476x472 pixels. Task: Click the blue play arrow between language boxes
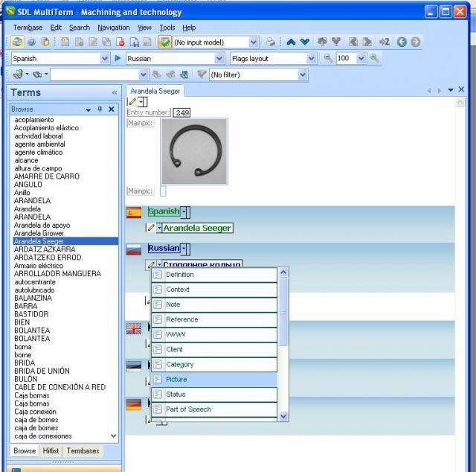coord(118,58)
